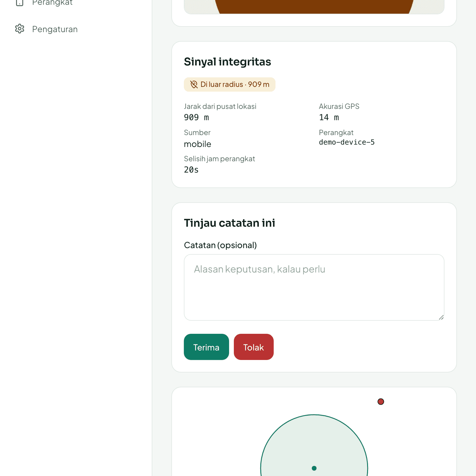Select the '14 m' GPS accuracy value
The image size is (476, 476).
(329, 118)
